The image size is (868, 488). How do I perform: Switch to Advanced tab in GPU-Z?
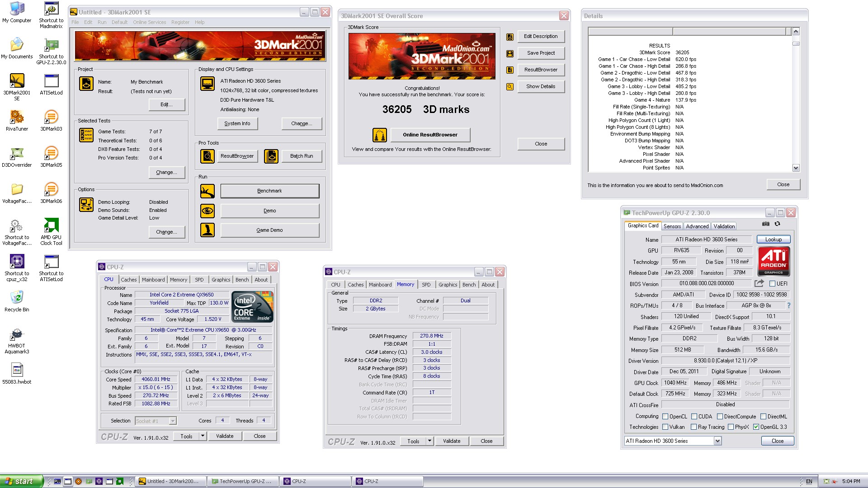coord(697,226)
